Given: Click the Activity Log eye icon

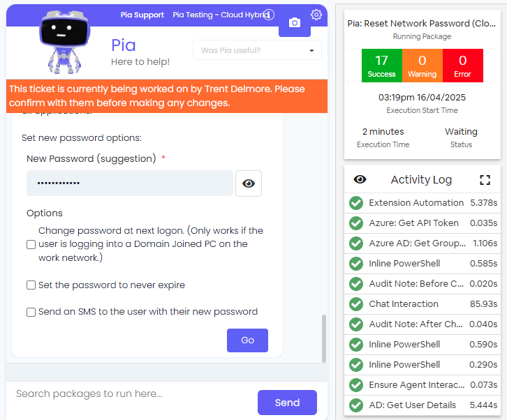Looking at the screenshot, I should coord(360,179).
